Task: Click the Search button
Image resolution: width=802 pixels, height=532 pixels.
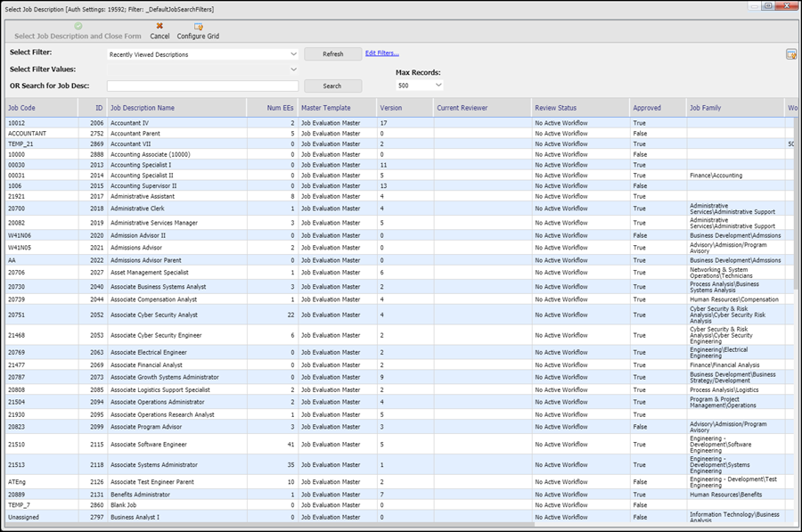Action: 332,86
